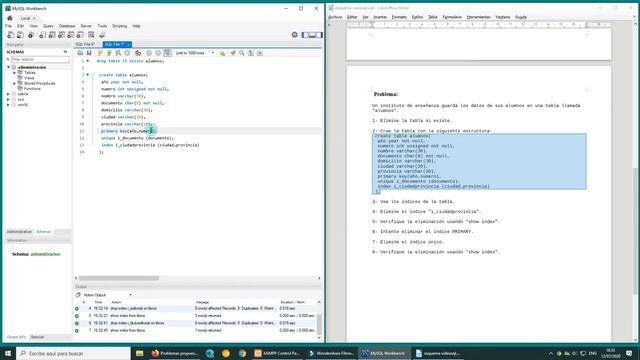Open the Scripting menu in Workbench
The width and height of the screenshot is (640, 360).
pyautogui.click(x=120, y=26)
